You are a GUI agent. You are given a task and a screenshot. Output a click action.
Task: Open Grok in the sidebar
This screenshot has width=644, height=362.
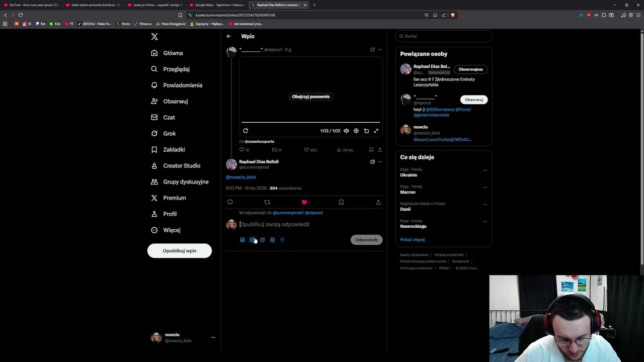pyautogui.click(x=163, y=133)
